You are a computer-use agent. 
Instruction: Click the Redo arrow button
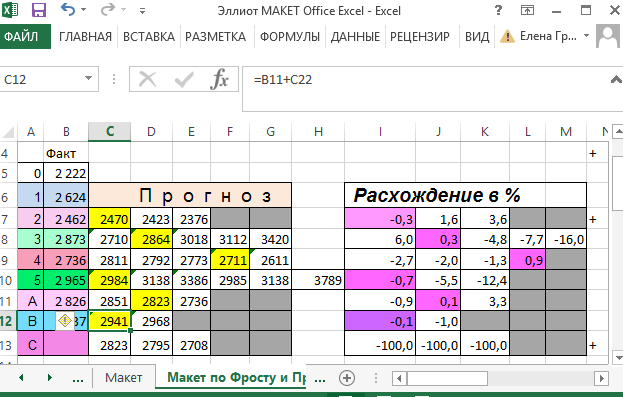pos(108,10)
